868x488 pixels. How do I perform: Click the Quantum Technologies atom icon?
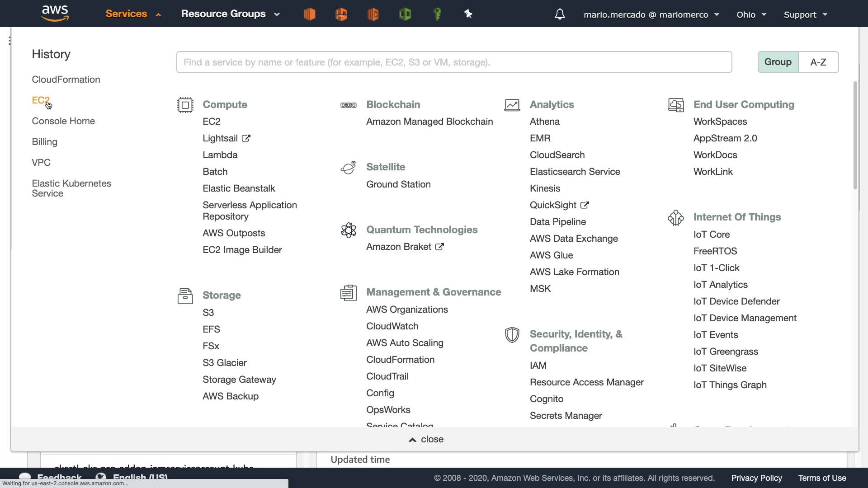coord(348,230)
